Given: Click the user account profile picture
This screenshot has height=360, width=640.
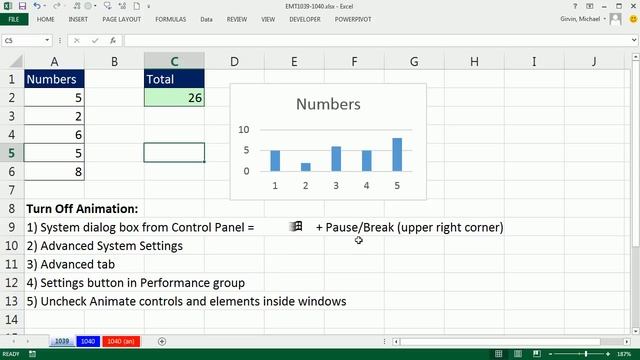Looking at the screenshot, I should pos(616,19).
